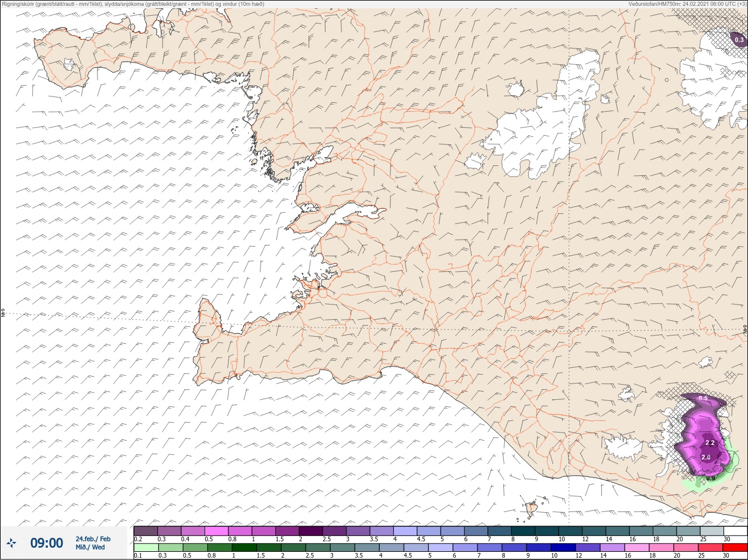Click the 0.3 value at the map's upper-right corner
The image size is (748, 560).
(739, 40)
